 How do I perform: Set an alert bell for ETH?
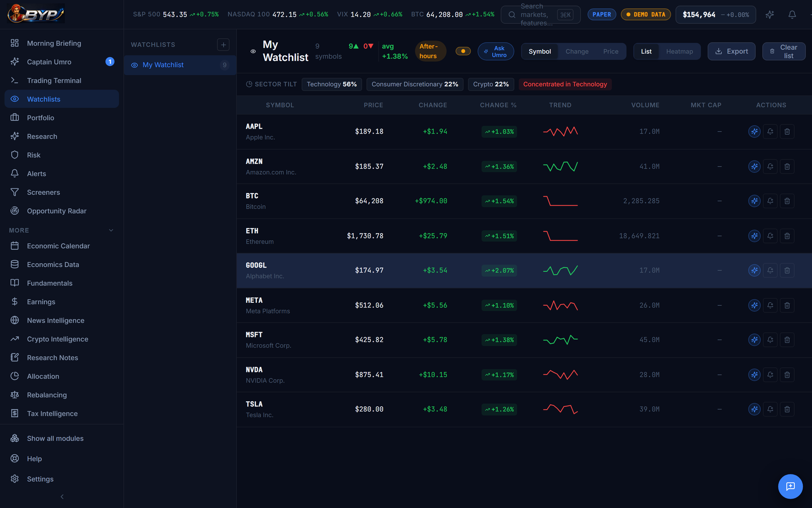(770, 236)
